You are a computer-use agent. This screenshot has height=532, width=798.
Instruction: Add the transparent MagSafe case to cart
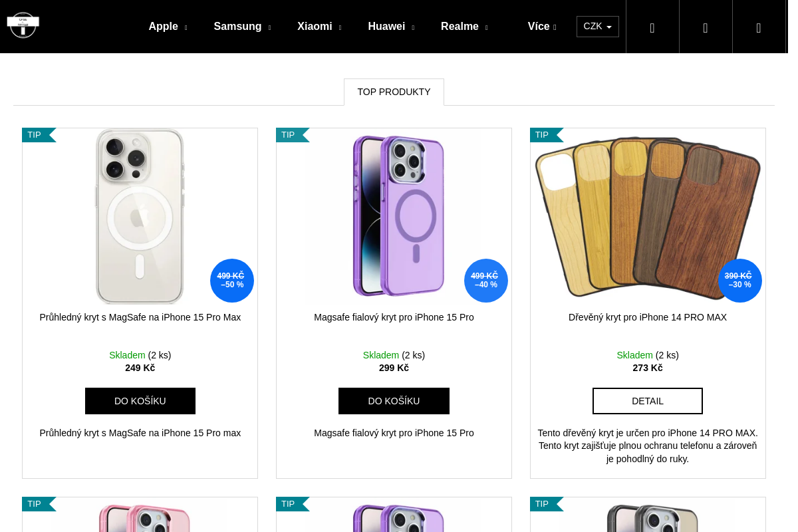point(140,401)
